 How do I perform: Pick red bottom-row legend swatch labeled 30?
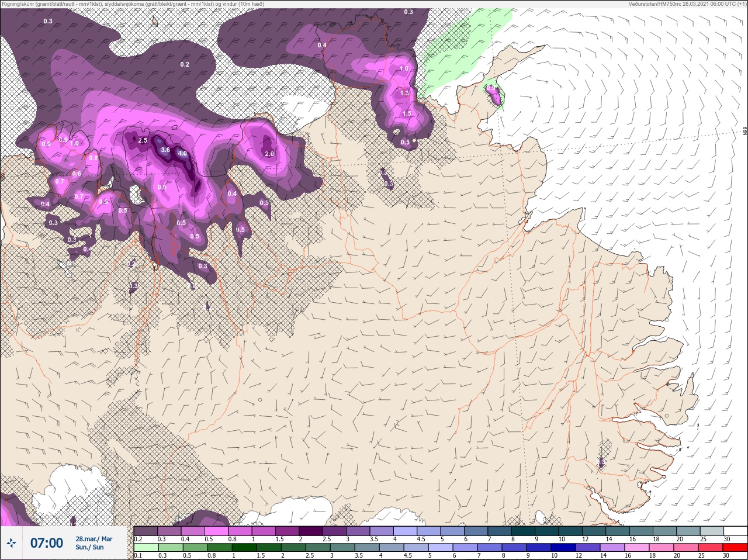[735, 548]
